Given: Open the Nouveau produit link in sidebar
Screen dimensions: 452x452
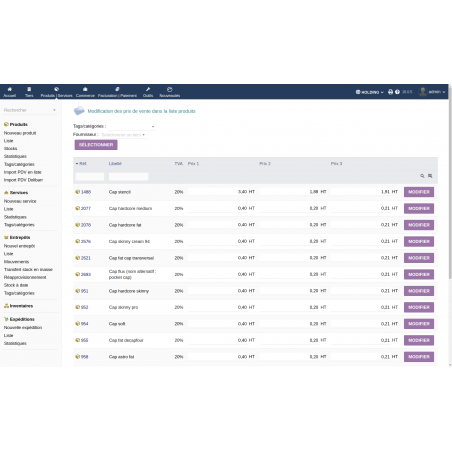Looking at the screenshot, I should (20, 133).
